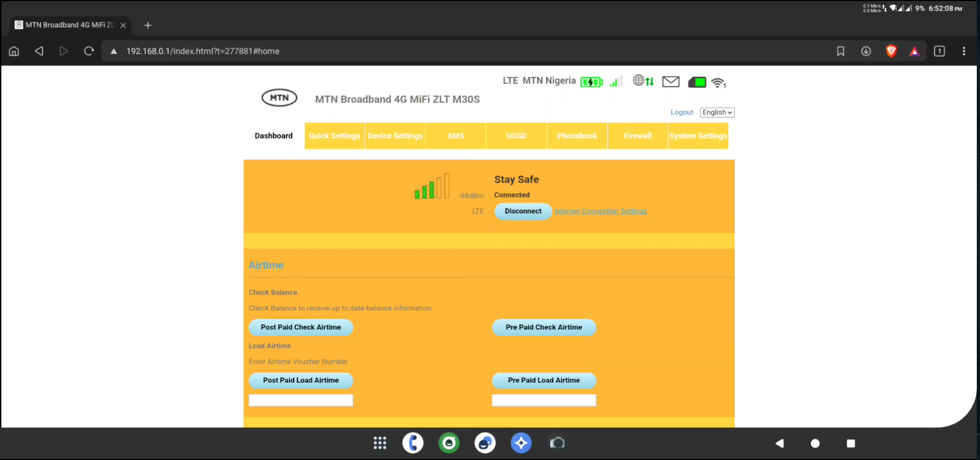Click Pre Paid Load Airtime button
The width and height of the screenshot is (980, 460).
tap(544, 380)
